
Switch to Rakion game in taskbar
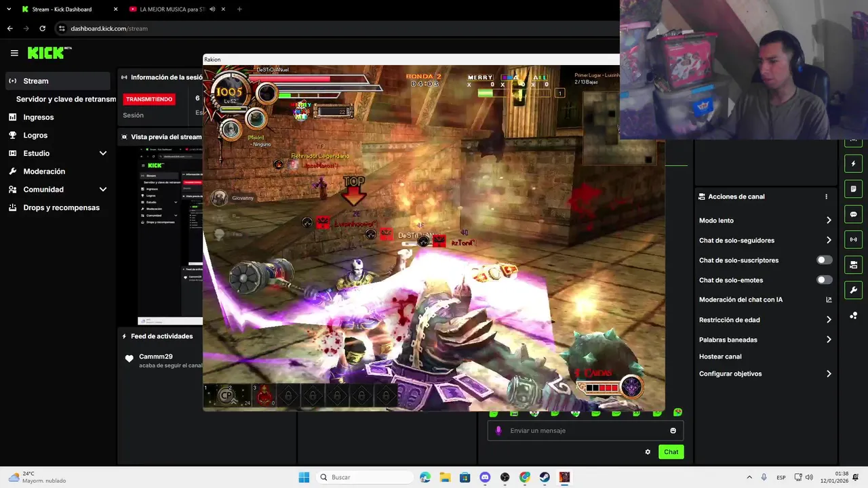[564, 477]
